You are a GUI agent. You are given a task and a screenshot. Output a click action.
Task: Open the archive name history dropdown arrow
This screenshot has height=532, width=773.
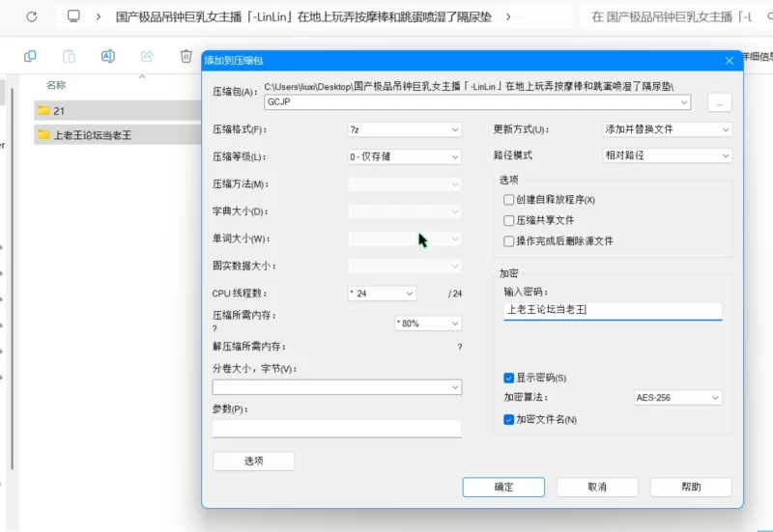click(x=684, y=102)
